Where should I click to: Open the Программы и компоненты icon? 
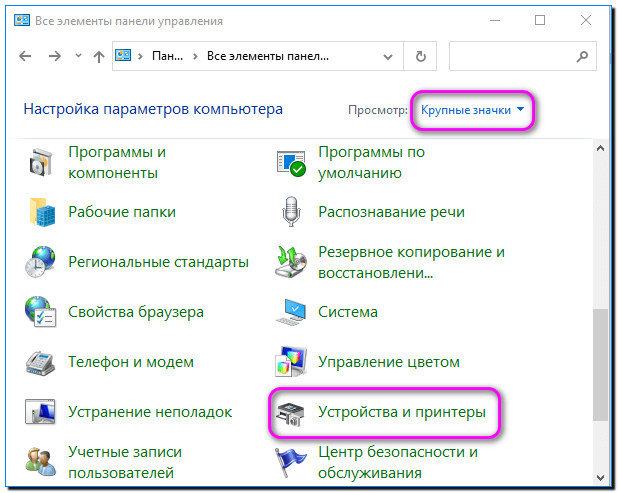41,162
